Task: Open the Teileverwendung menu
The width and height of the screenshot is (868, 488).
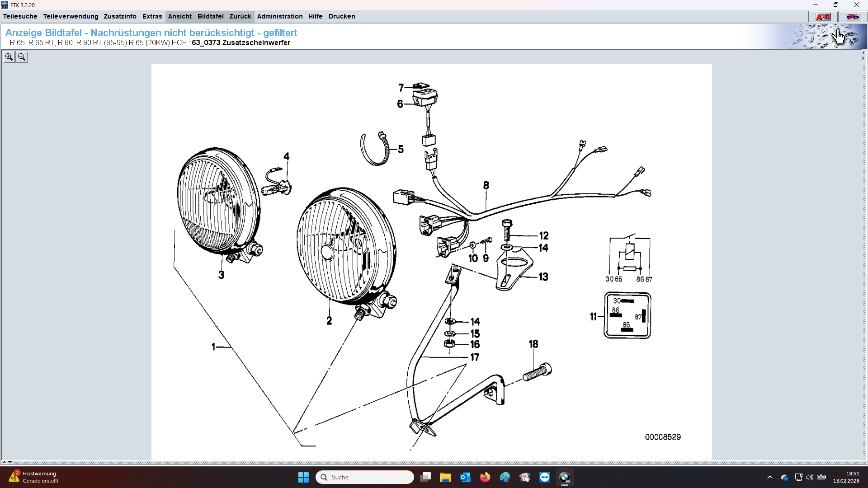Action: (x=71, y=16)
